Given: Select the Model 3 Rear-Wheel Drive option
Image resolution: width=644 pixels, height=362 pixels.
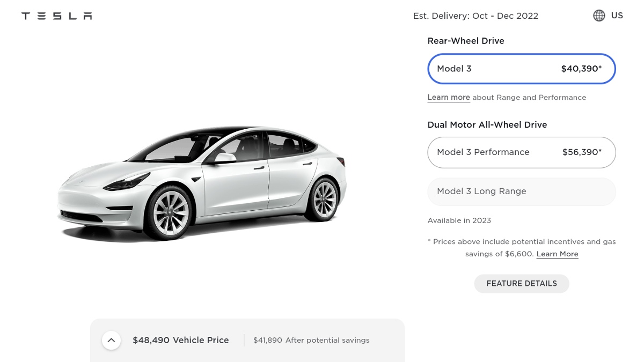Looking at the screenshot, I should (x=521, y=69).
